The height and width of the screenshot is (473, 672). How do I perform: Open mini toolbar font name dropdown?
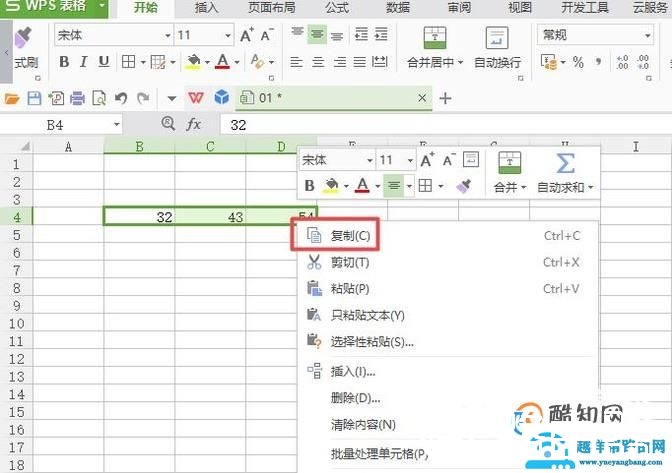[369, 161]
